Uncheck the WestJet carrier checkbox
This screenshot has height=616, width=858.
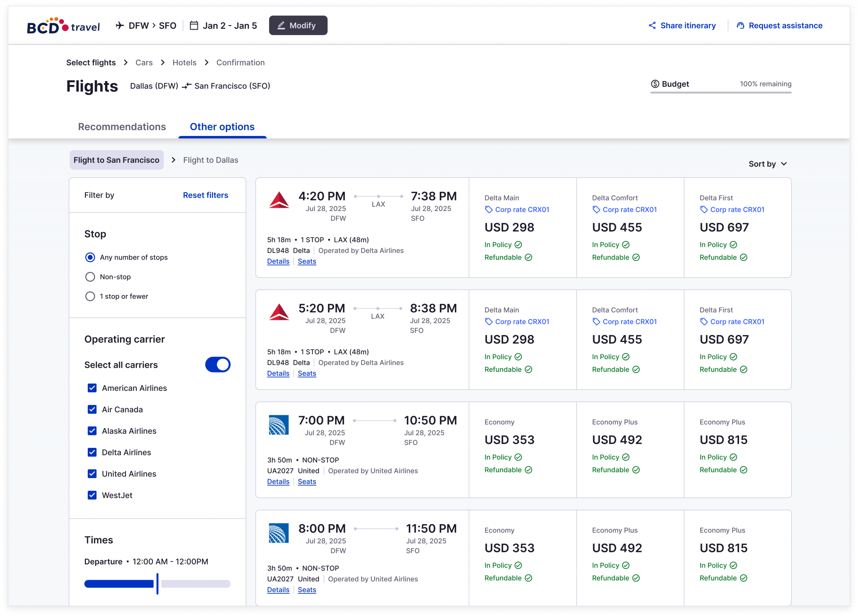(x=92, y=495)
